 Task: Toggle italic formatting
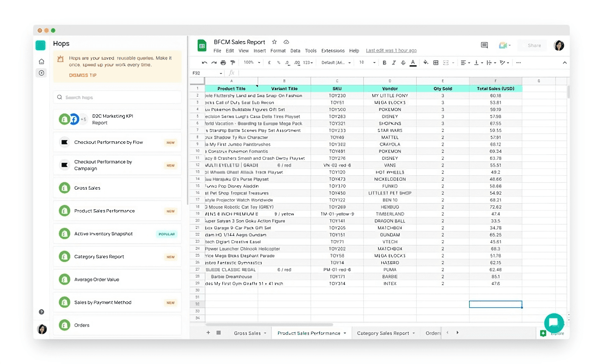point(394,63)
